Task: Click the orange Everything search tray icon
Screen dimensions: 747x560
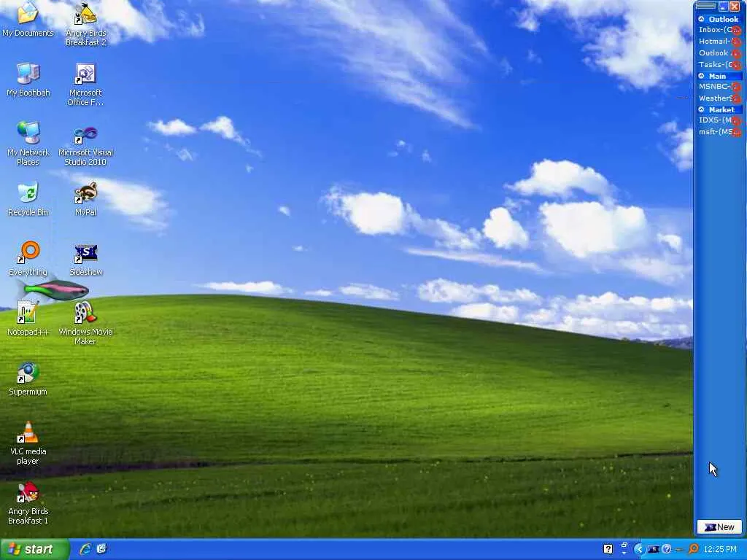Action: click(694, 549)
